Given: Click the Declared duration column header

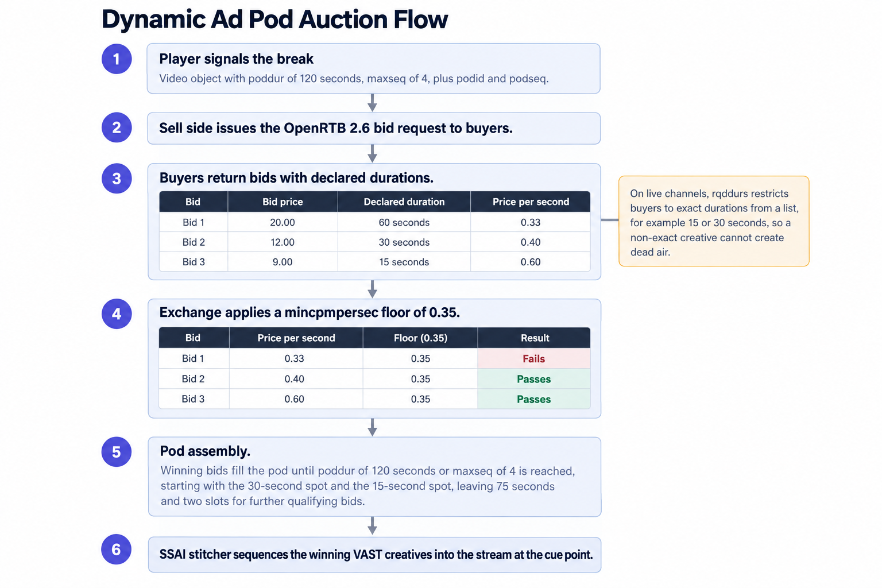Looking at the screenshot, I should pyautogui.click(x=404, y=202).
